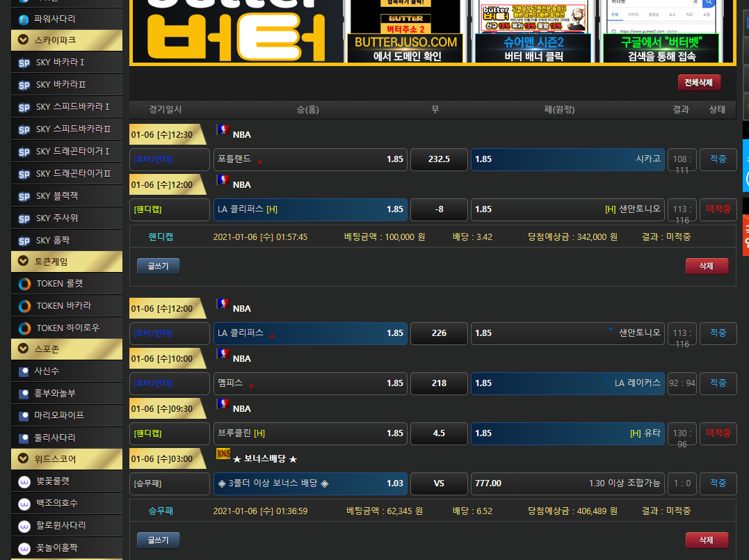
Task: Select 샌안토니오 handicap away odds cell
Action: click(x=567, y=209)
